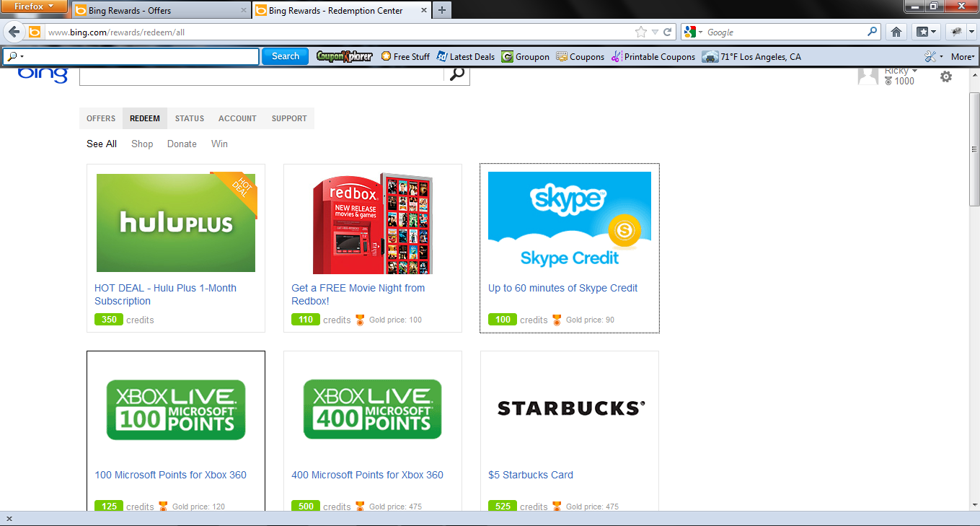
Task: Open Printable Coupons via the scissors icon
Action: tap(615, 56)
